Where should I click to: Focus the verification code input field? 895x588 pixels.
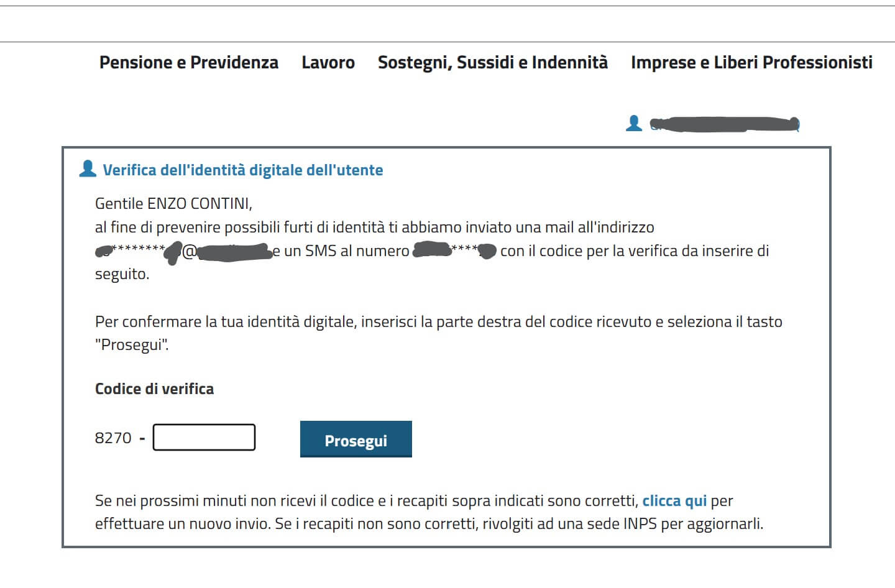click(204, 438)
